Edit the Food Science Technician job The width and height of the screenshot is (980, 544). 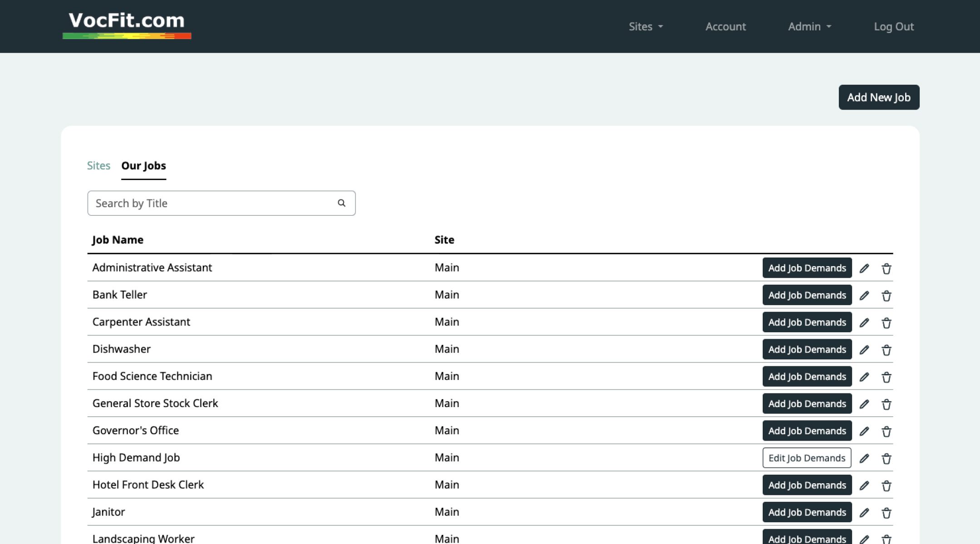[x=864, y=377]
